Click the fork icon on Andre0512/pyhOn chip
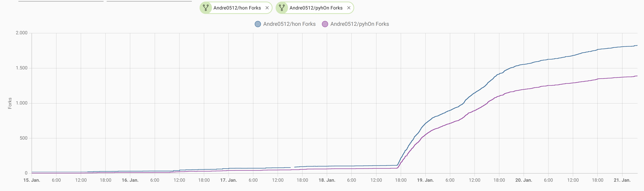644x191 pixels. 282,8
